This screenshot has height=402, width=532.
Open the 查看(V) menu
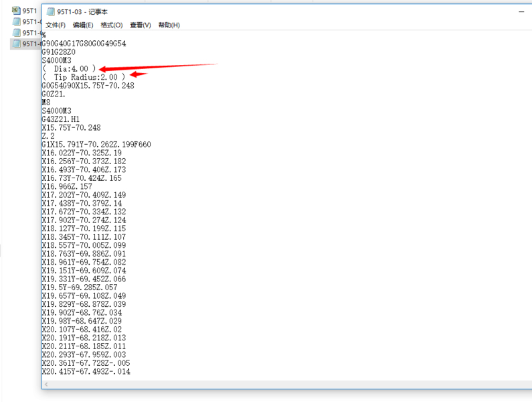point(141,25)
